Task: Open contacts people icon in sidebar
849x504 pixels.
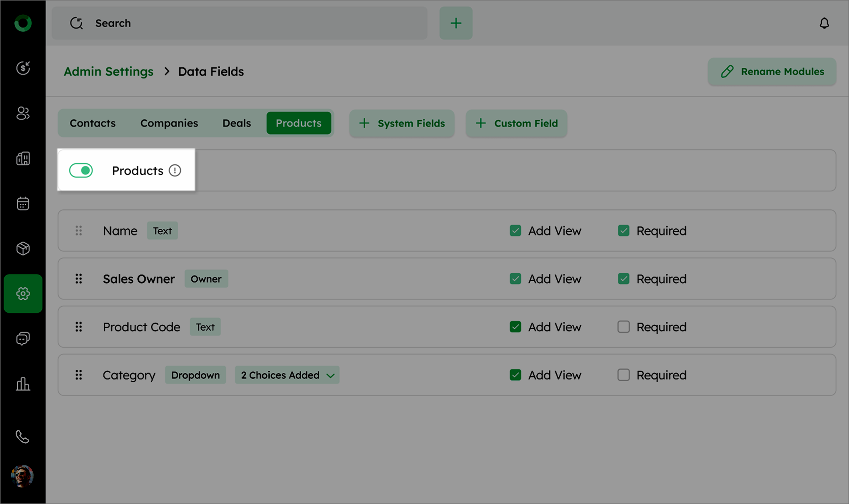Action: (23, 113)
